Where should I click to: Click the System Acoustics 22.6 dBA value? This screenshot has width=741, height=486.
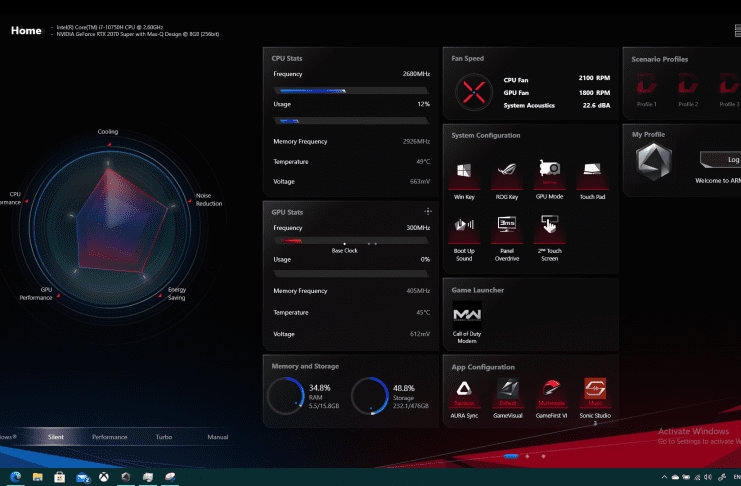point(596,105)
